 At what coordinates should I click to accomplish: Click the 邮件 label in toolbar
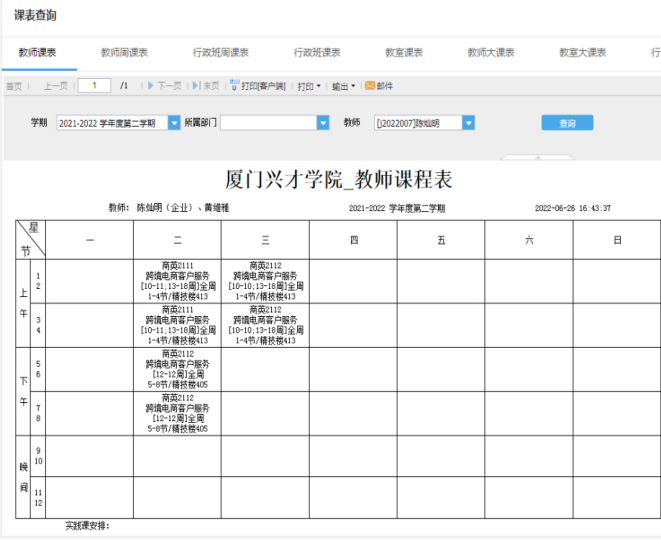tap(384, 86)
